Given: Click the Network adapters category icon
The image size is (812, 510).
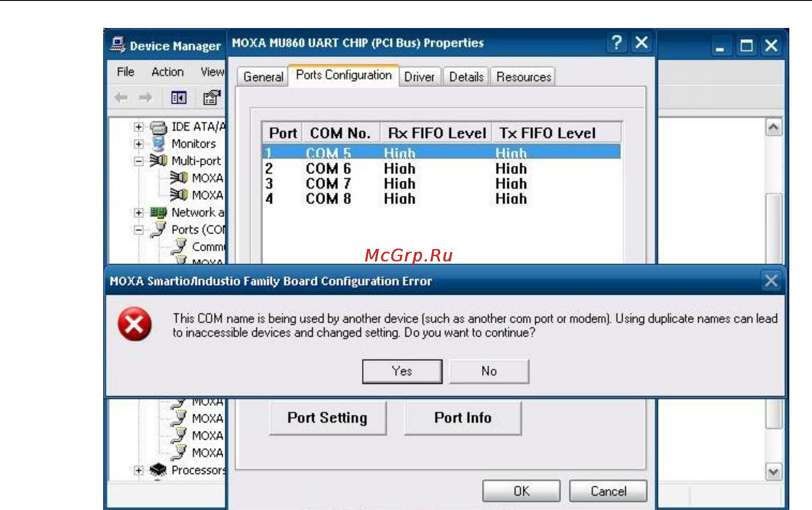Looking at the screenshot, I should [x=158, y=213].
